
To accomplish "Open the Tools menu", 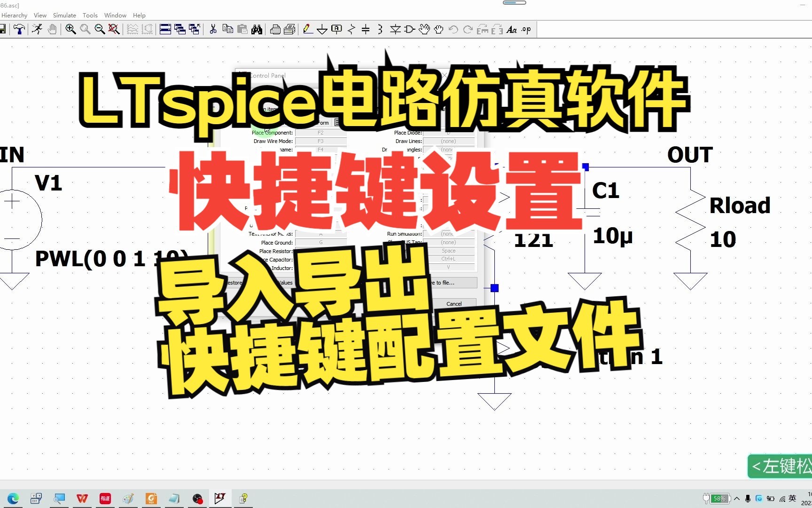I will (x=90, y=15).
